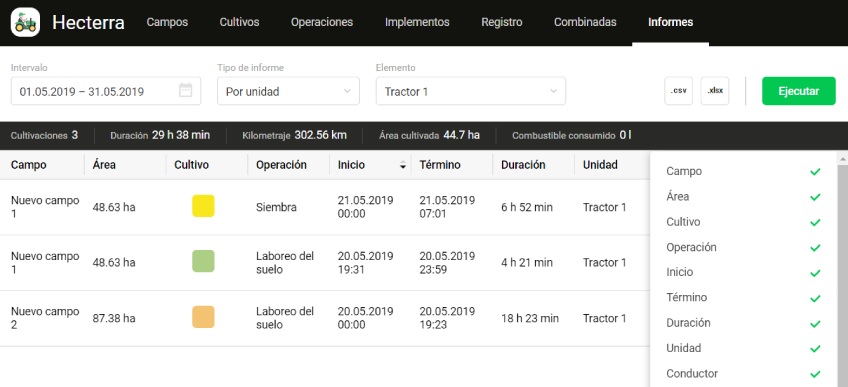
Task: Open the calendar icon in the Intervalo field
Action: (186, 91)
